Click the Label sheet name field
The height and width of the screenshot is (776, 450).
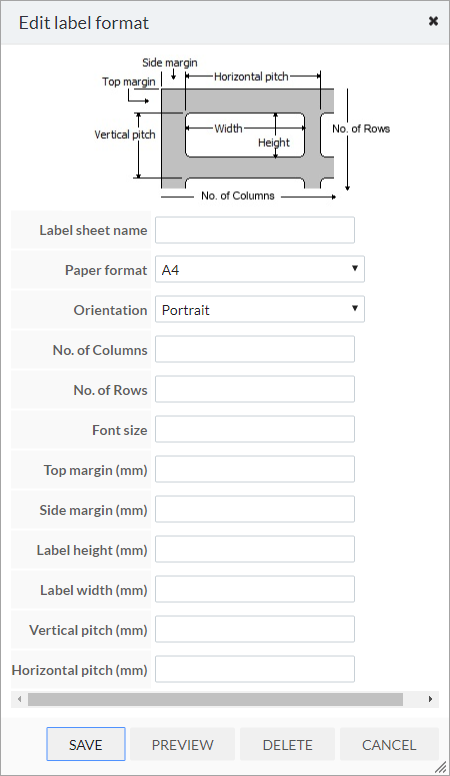click(x=255, y=230)
